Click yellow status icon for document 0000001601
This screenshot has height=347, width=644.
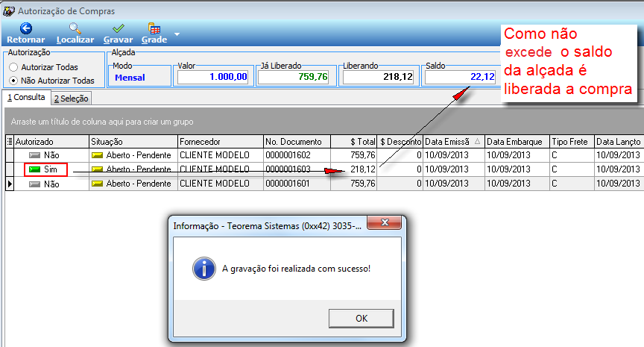pyautogui.click(x=98, y=184)
